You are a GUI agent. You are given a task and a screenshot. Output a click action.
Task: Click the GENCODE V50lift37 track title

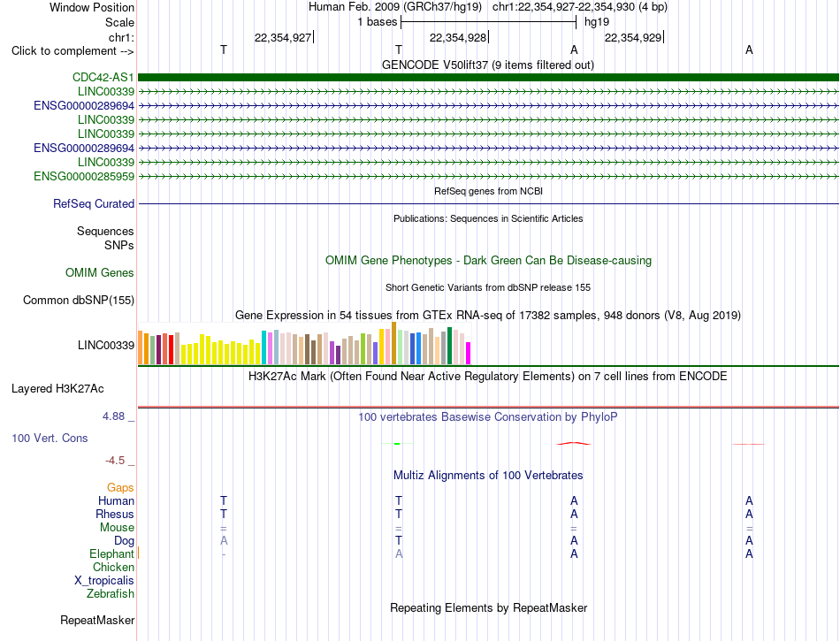point(487,65)
